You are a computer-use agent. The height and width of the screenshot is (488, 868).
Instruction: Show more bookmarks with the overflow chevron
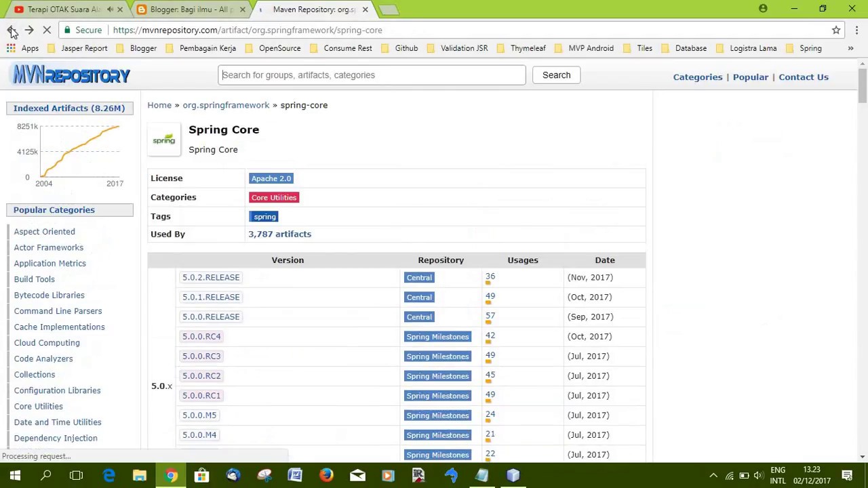pos(850,48)
